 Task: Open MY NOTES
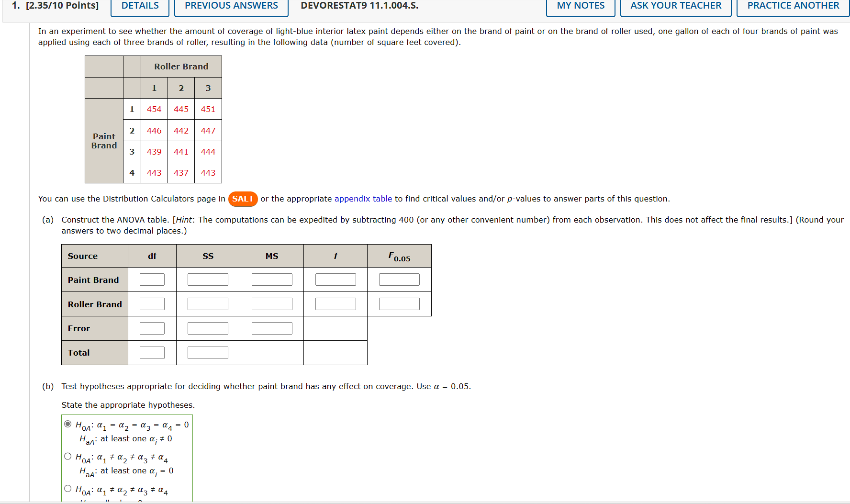[580, 5]
